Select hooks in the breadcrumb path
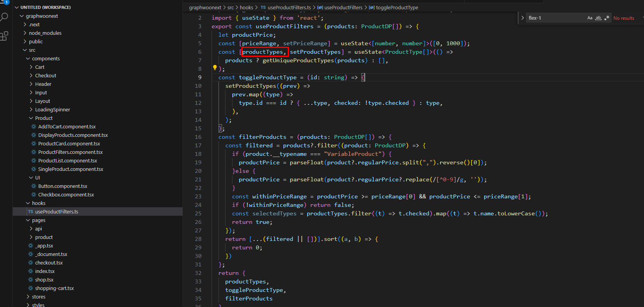 pos(246,8)
